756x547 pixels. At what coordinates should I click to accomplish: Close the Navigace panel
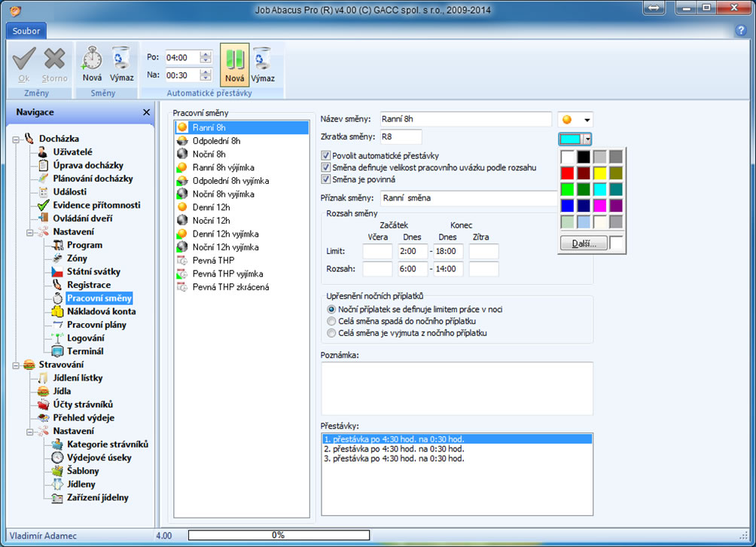(147, 112)
